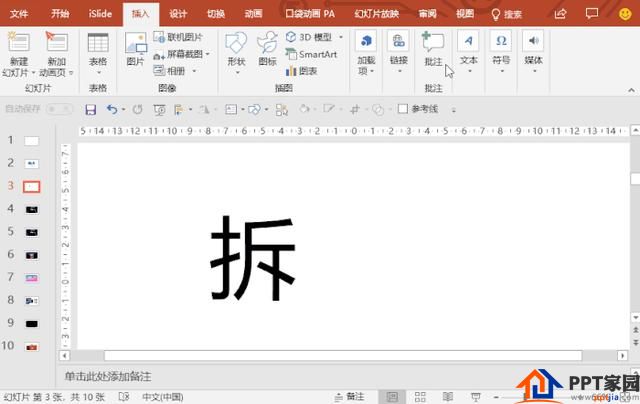Open the 口袋动画 PA tab
Screen dimensions: 640x404
click(310, 14)
